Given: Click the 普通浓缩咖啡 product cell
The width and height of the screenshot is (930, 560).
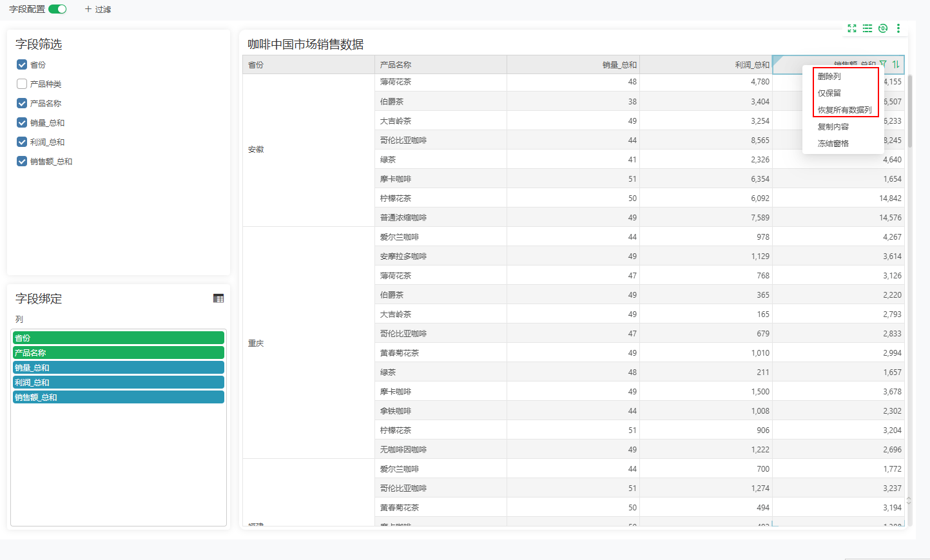Looking at the screenshot, I should pos(441,217).
